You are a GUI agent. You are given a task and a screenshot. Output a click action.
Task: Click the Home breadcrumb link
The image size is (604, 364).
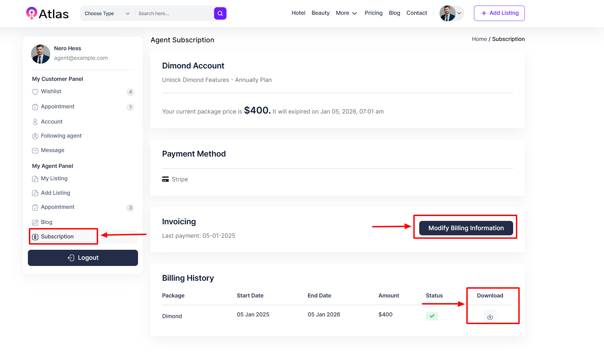tap(479, 39)
